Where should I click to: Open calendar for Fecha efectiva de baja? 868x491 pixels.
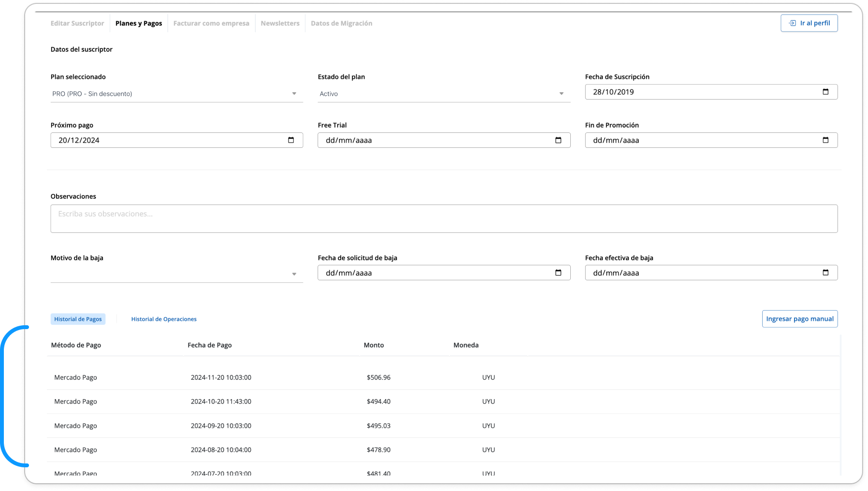[825, 273]
